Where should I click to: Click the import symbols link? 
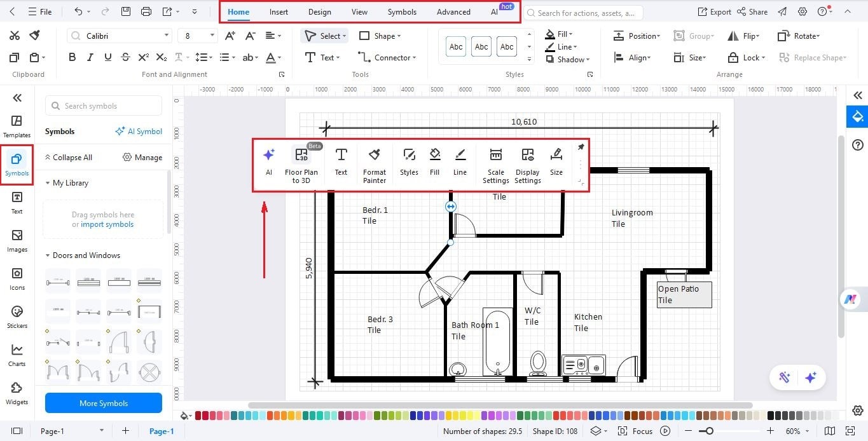point(107,224)
